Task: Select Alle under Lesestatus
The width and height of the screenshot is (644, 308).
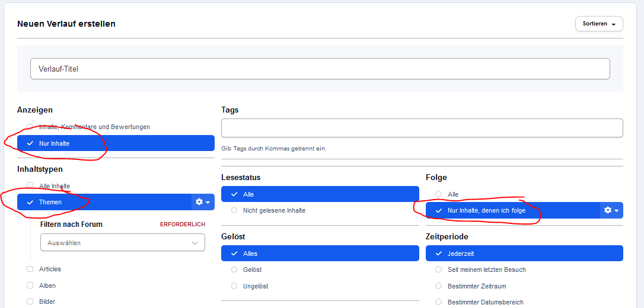Action: (x=320, y=194)
